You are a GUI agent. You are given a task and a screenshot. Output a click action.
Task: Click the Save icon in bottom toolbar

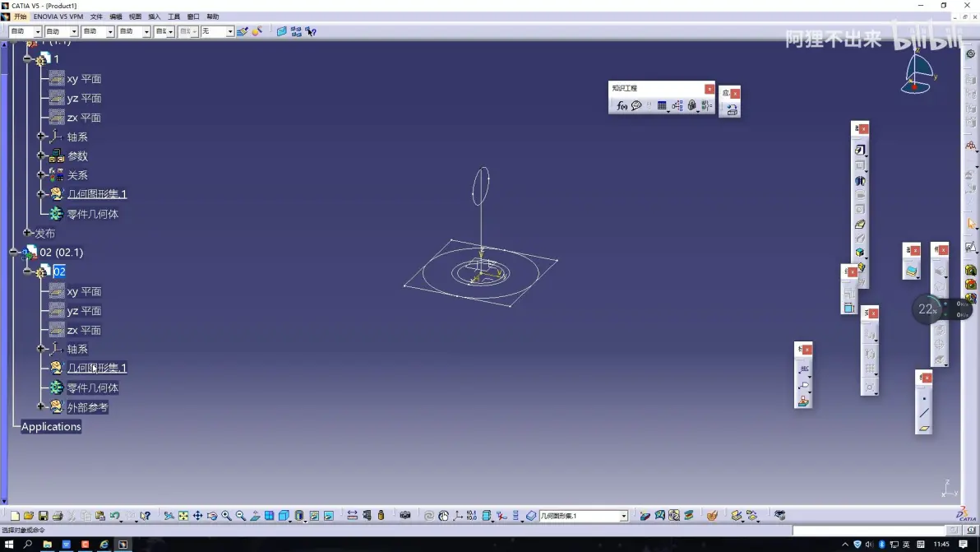click(x=43, y=516)
